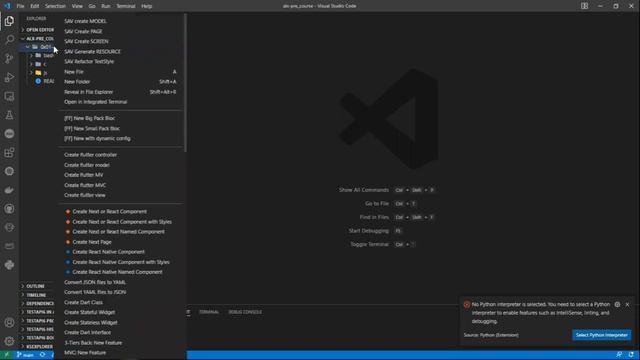Switch to the Terminal panel tab

tap(209, 312)
